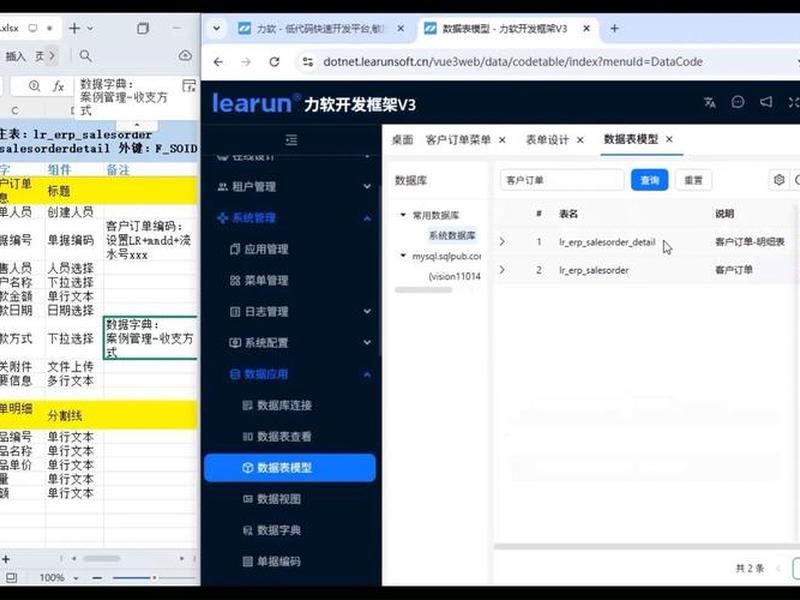Close the 客户订单菜单 page tab

502,140
